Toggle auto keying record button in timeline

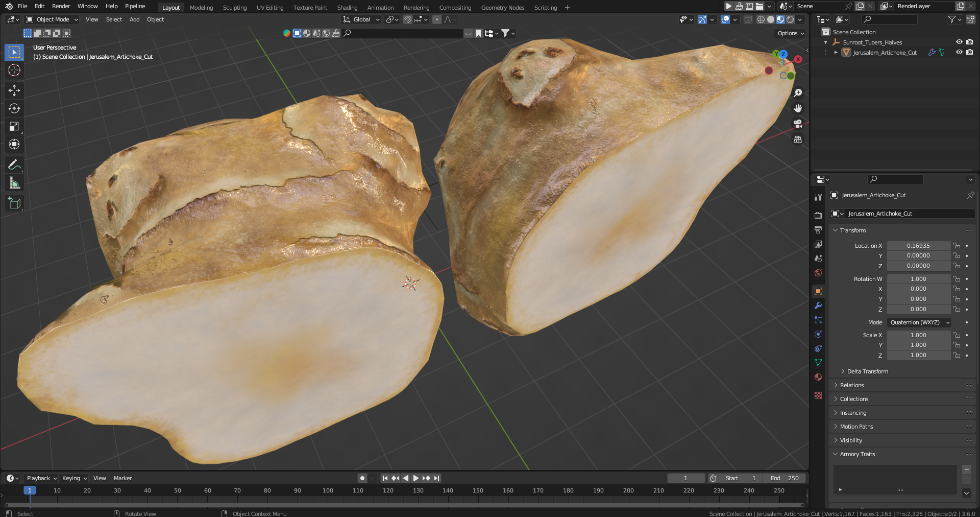(x=362, y=478)
